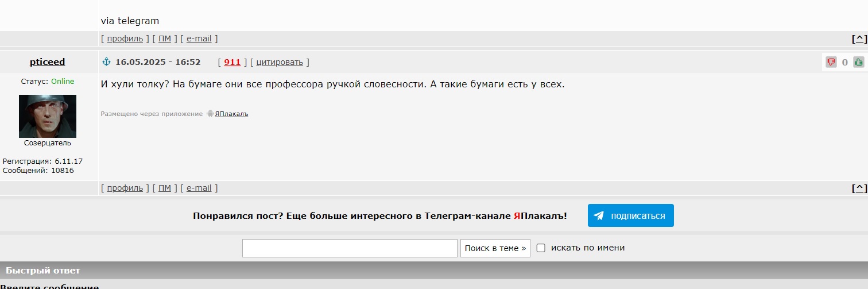The height and width of the screenshot is (289, 868).
Task: Open профиль link under pticeed's post
Action: click(x=125, y=188)
